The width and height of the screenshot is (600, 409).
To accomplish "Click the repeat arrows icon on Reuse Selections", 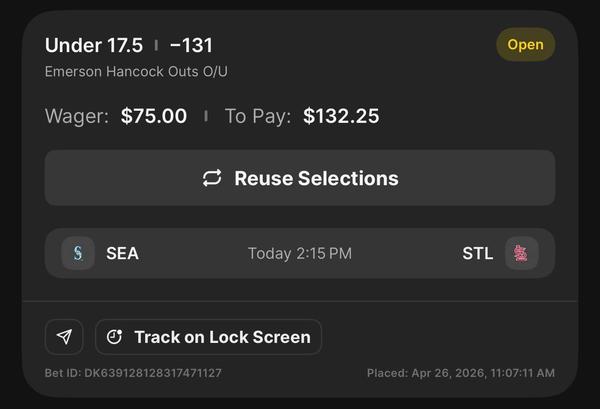I will click(212, 178).
